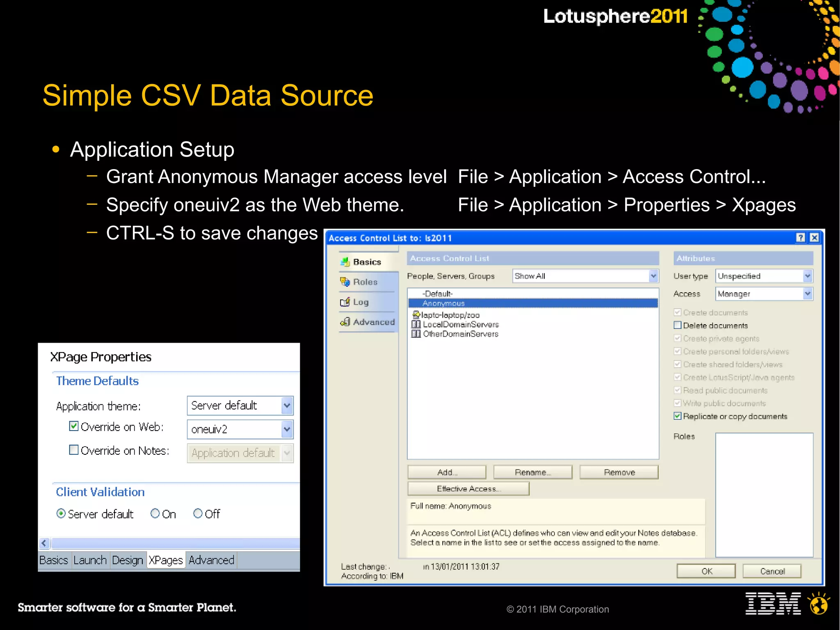Toggle Create private agents checkbox

tap(678, 338)
